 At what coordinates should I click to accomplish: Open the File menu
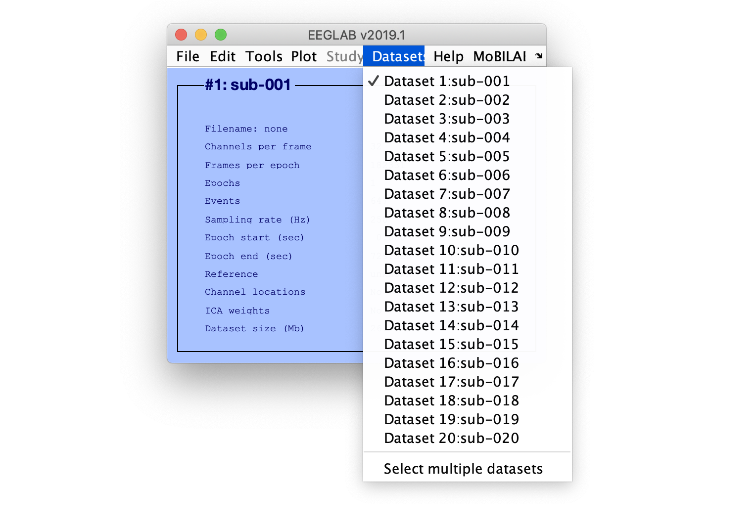(x=188, y=57)
